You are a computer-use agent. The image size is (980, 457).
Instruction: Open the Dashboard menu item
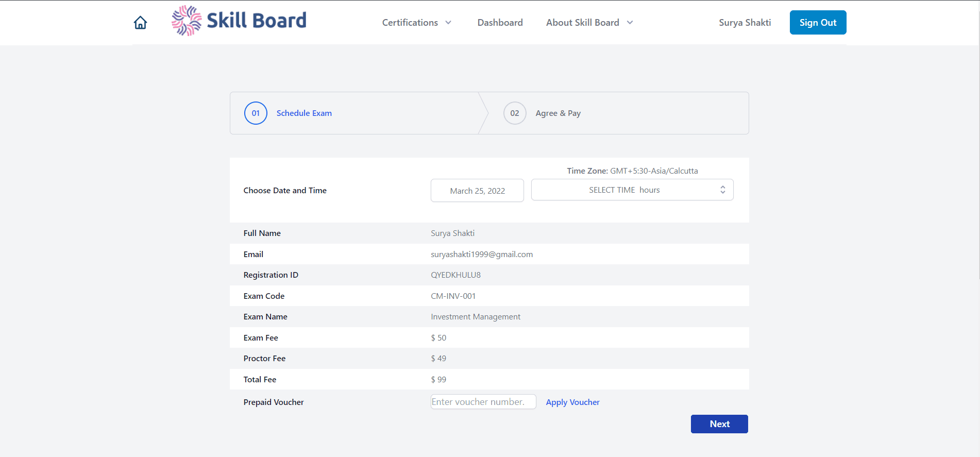pyautogui.click(x=500, y=23)
